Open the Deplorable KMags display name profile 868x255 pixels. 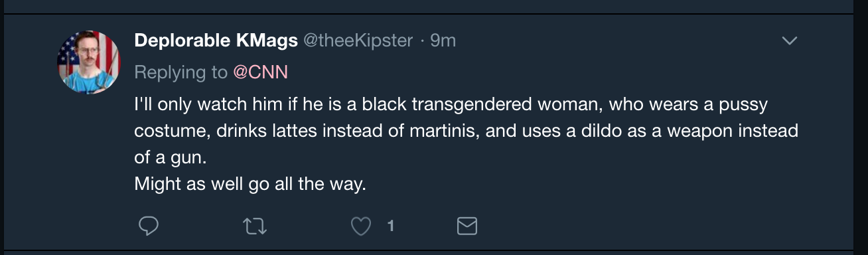click(216, 41)
